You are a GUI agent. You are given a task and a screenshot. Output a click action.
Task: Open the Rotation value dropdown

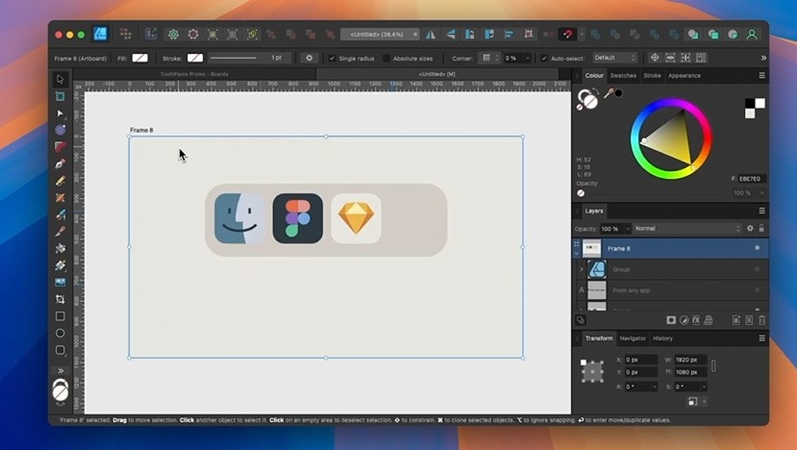click(654, 387)
